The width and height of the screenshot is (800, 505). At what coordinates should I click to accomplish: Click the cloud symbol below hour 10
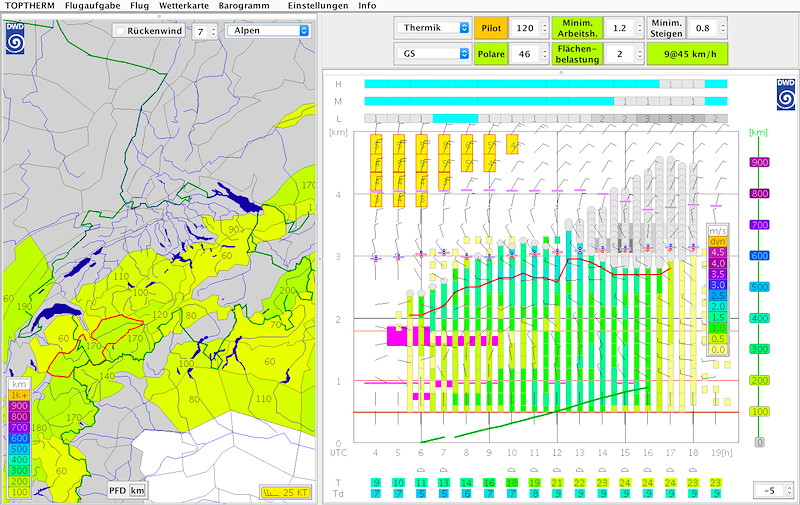[512, 470]
